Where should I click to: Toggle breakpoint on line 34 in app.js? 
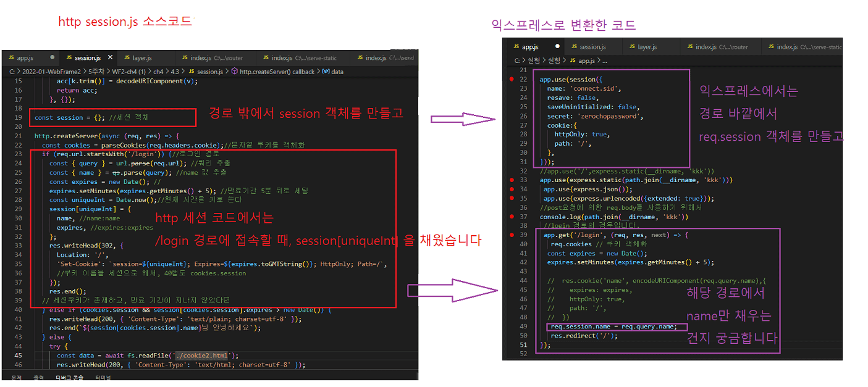pyautogui.click(x=511, y=189)
